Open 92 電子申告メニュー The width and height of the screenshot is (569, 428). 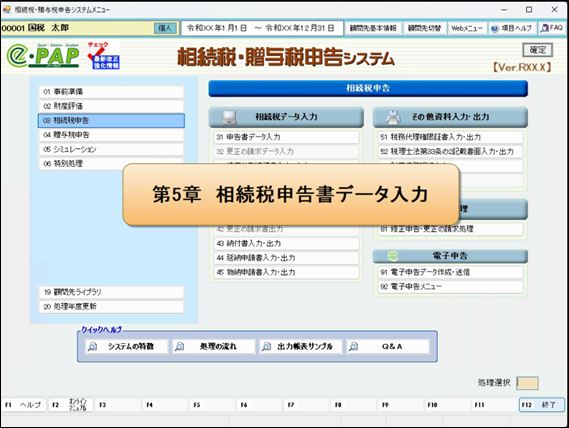click(x=450, y=287)
